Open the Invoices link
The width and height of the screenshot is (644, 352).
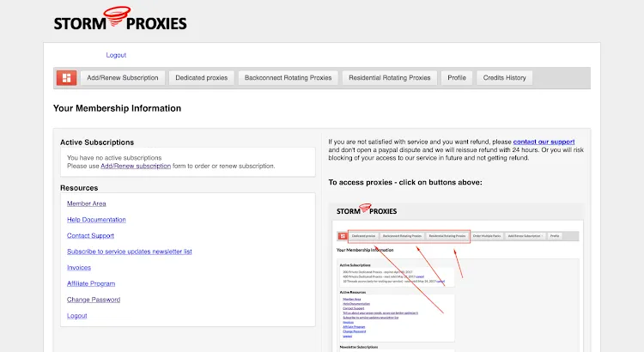79,268
